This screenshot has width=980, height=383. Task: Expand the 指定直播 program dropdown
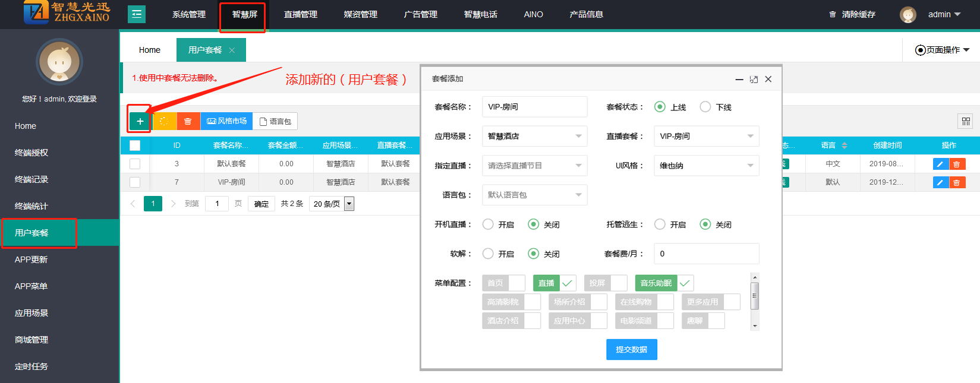click(534, 166)
